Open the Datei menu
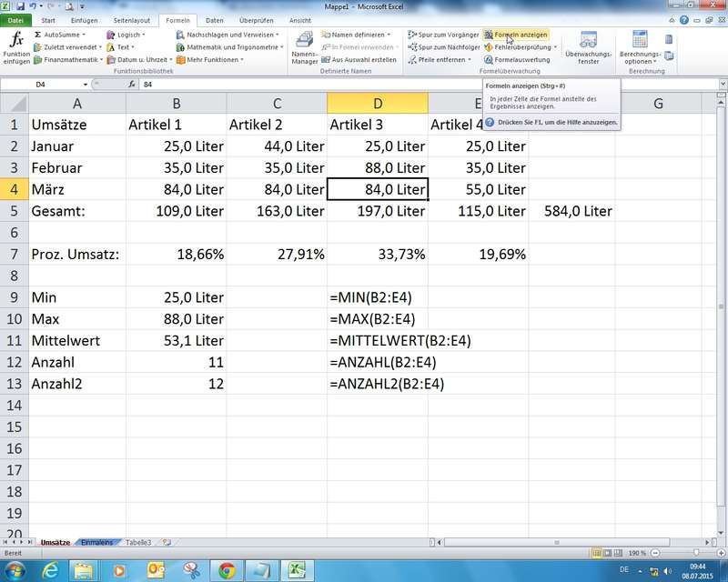The image size is (728, 582). [x=16, y=19]
